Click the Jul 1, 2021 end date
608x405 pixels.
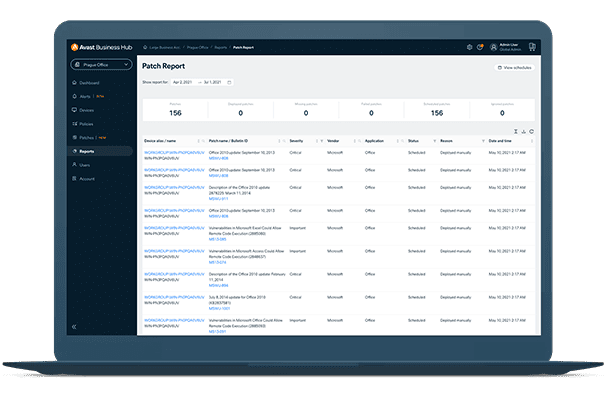coord(212,82)
